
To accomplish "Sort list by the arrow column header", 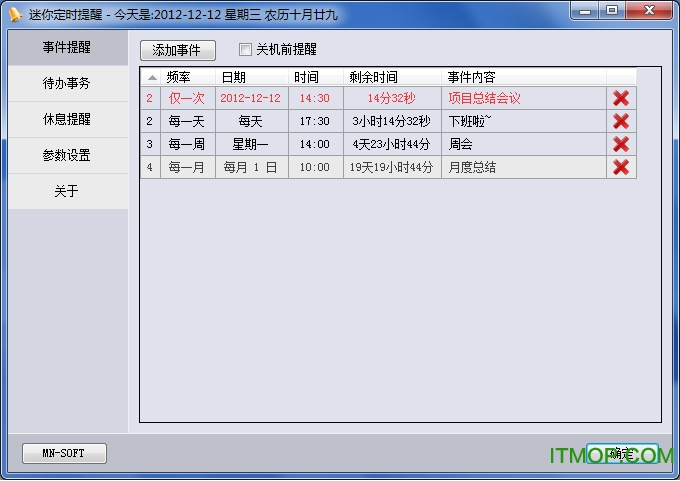I will click(x=151, y=77).
